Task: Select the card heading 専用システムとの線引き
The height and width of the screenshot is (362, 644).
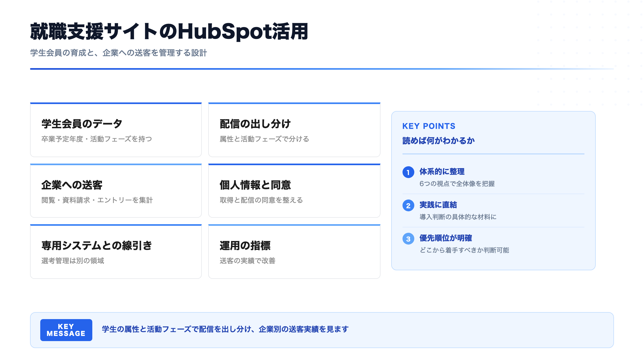Action: tap(97, 246)
